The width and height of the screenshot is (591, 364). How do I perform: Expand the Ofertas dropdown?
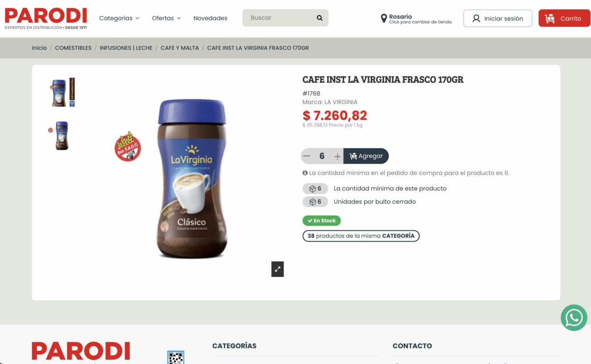[166, 18]
